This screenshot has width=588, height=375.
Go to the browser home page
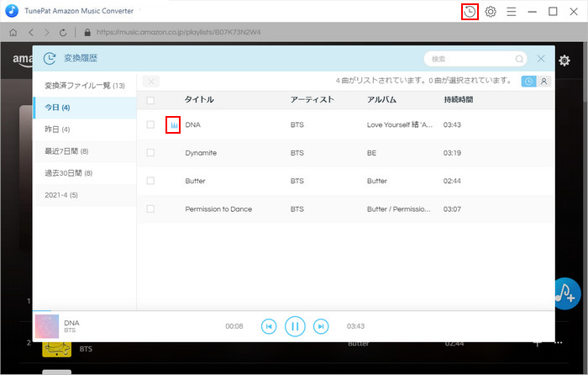pos(13,32)
